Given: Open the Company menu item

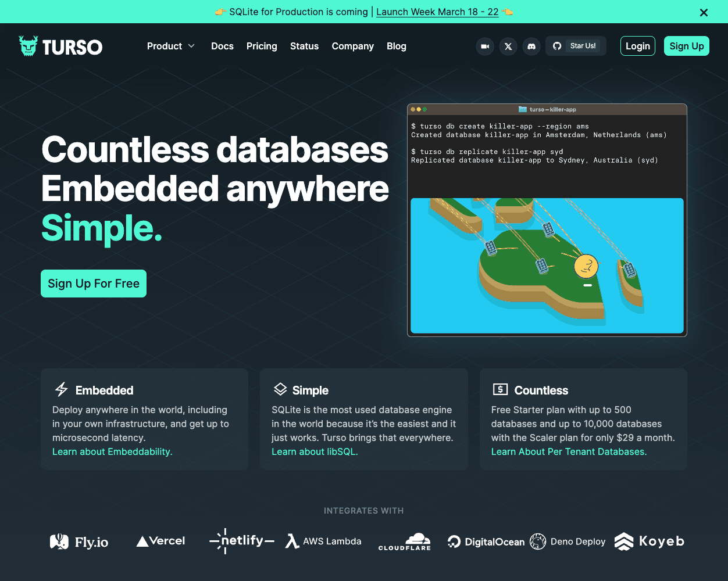Looking at the screenshot, I should [353, 46].
